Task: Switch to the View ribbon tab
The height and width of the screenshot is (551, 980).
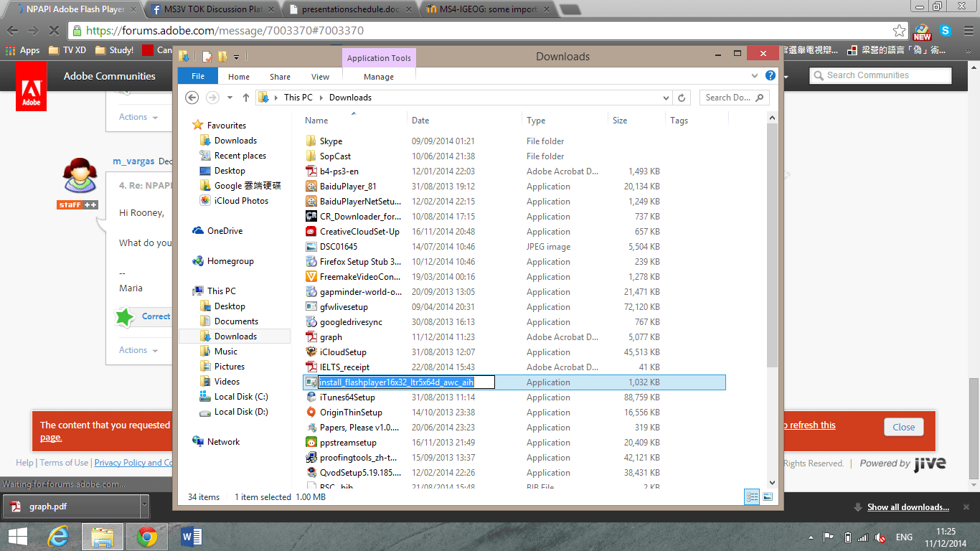Action: (320, 75)
